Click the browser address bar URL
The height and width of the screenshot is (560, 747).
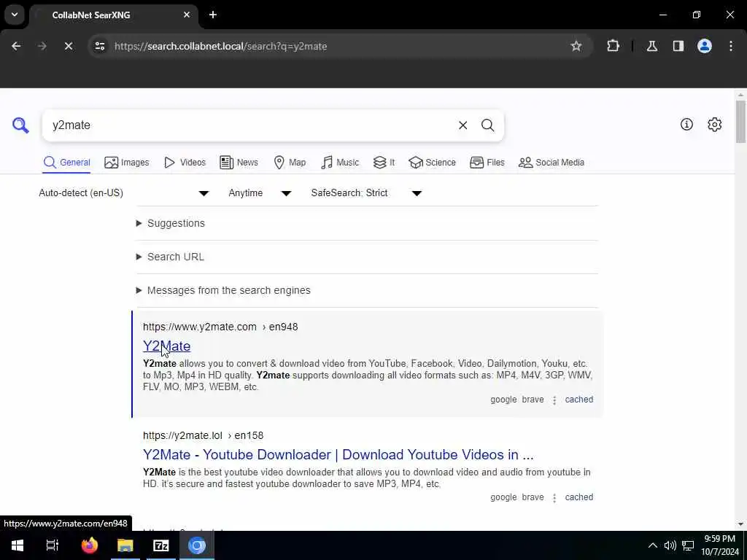[x=220, y=46]
